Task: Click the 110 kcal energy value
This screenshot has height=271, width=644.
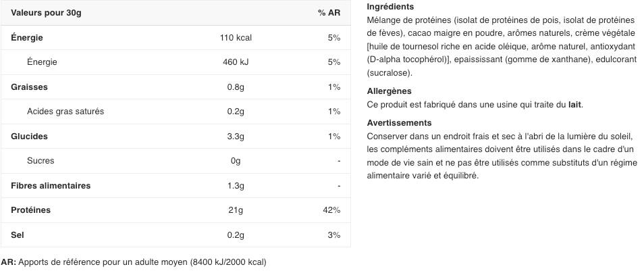Action: click(x=236, y=38)
